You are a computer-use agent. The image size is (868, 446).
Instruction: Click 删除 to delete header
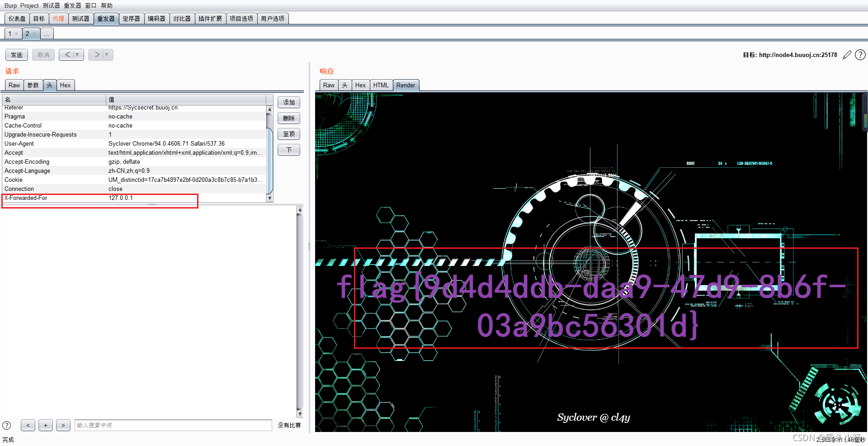coord(289,118)
